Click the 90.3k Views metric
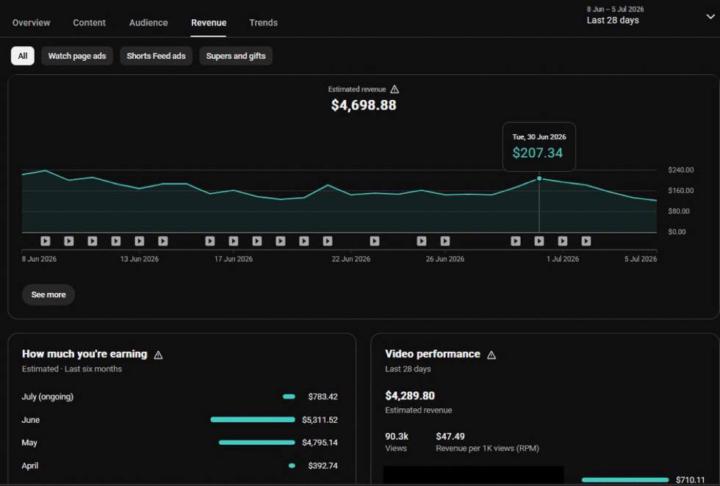Screen dimensions: 720x486 (x=397, y=442)
